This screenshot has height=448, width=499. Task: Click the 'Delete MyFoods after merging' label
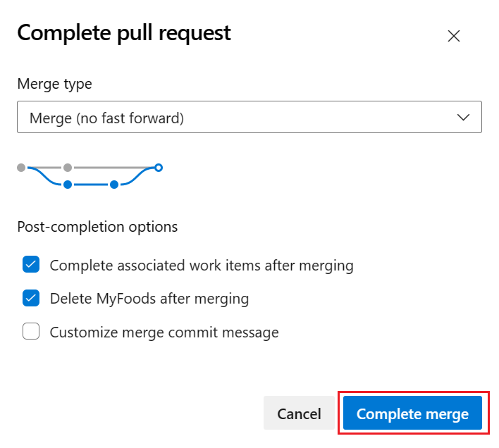[149, 299]
